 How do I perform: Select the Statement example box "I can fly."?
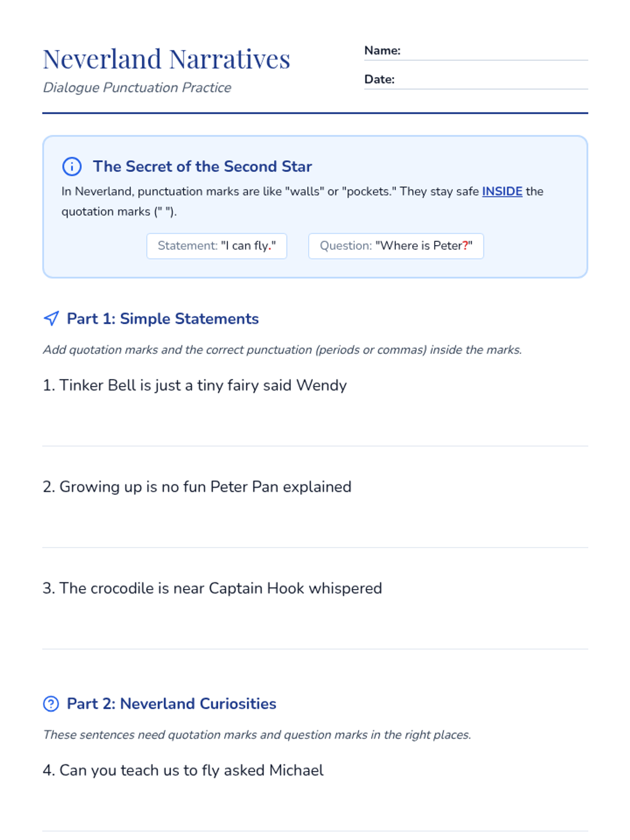click(x=217, y=246)
